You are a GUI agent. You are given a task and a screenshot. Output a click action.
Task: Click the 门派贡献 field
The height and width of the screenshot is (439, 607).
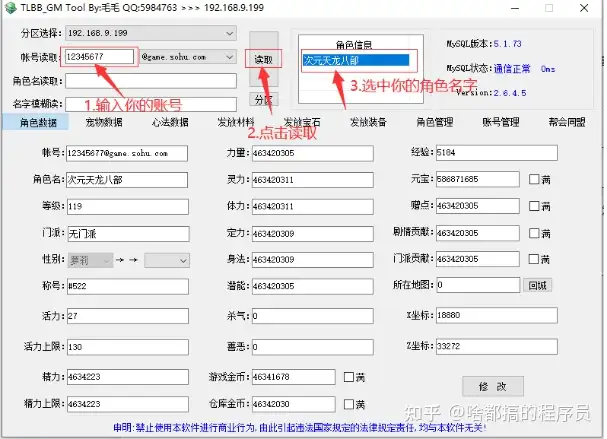(478, 259)
